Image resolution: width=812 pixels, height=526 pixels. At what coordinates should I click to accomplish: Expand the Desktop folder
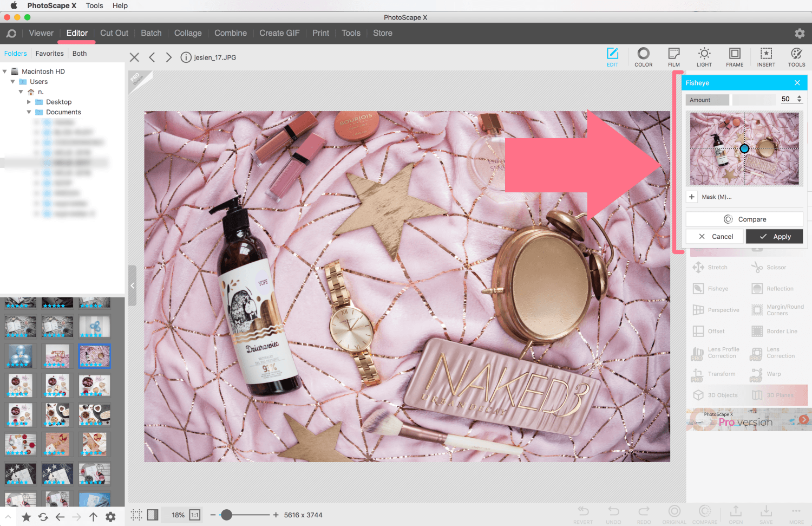coord(29,102)
